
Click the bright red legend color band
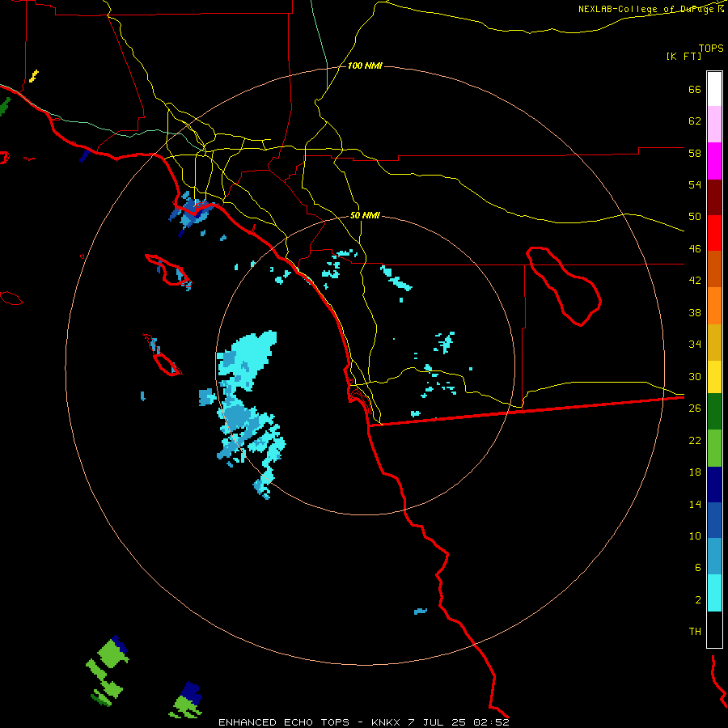(x=714, y=233)
